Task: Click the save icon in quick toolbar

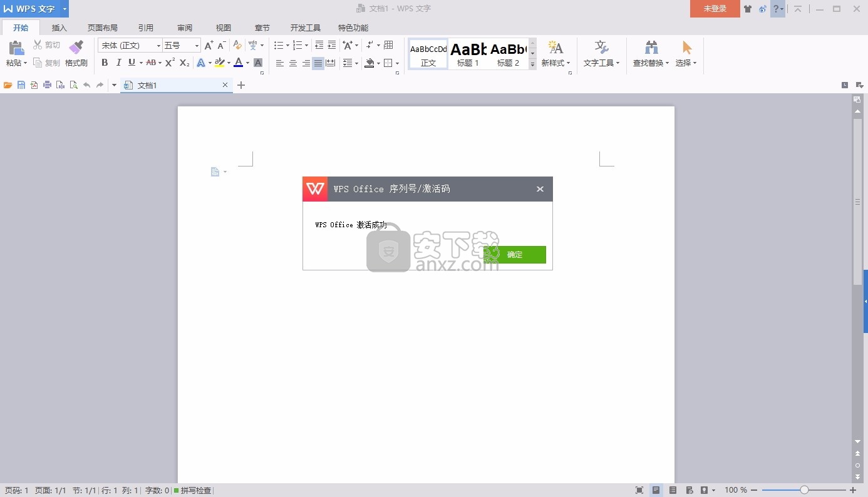Action: 21,85
